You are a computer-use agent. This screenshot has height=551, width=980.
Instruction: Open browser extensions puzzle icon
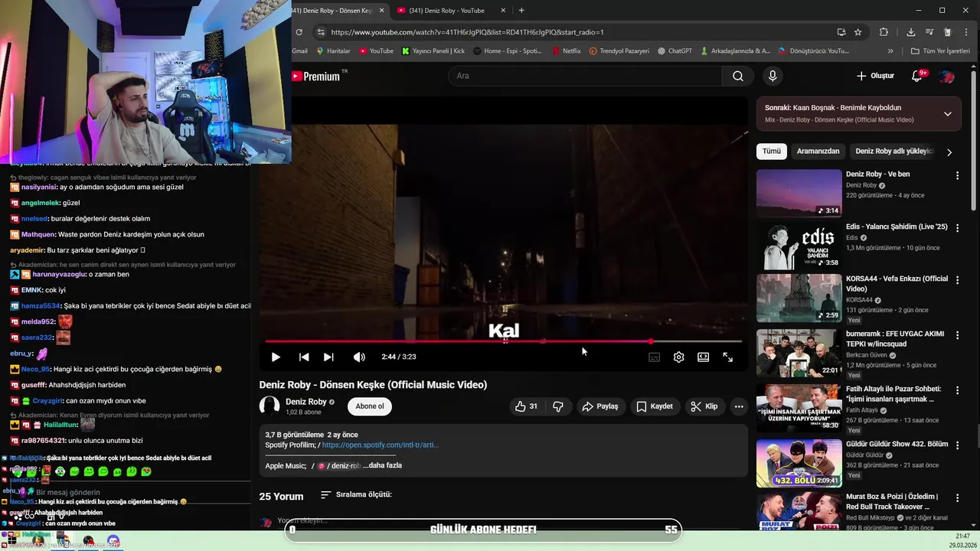point(884,32)
